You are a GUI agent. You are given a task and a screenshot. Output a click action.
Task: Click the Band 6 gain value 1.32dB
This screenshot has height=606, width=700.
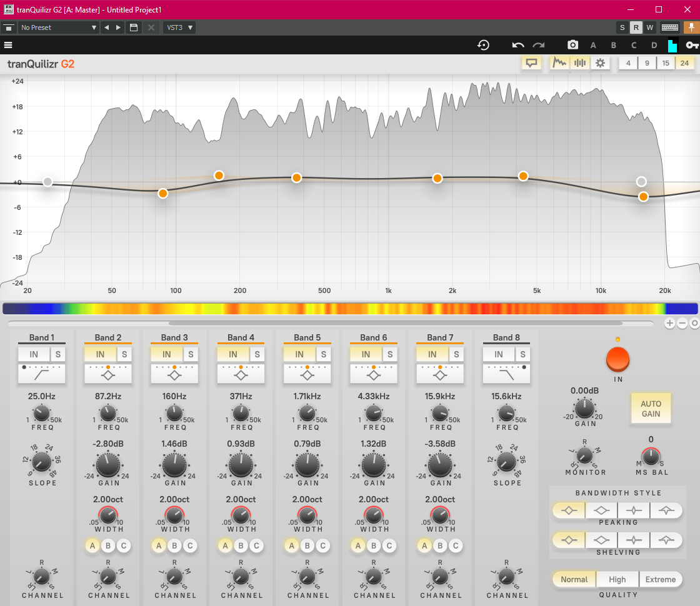[x=374, y=444]
